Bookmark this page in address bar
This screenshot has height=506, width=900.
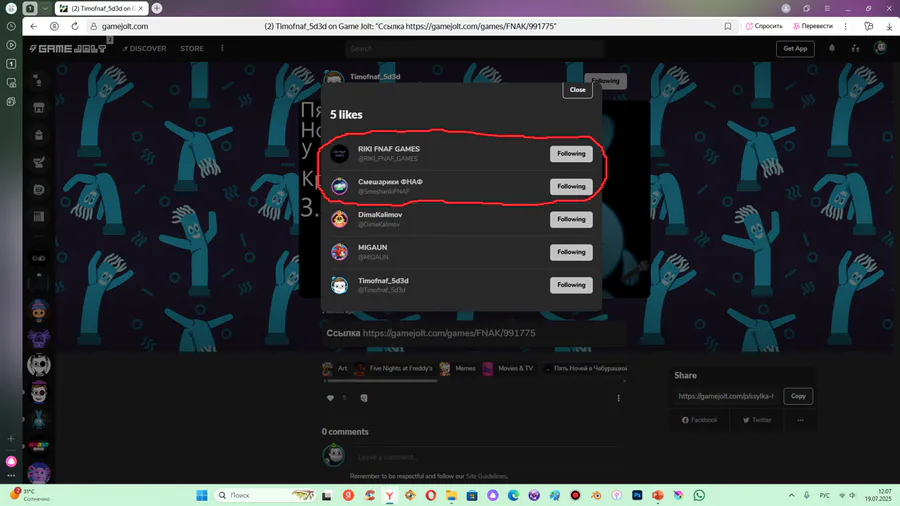(x=728, y=26)
